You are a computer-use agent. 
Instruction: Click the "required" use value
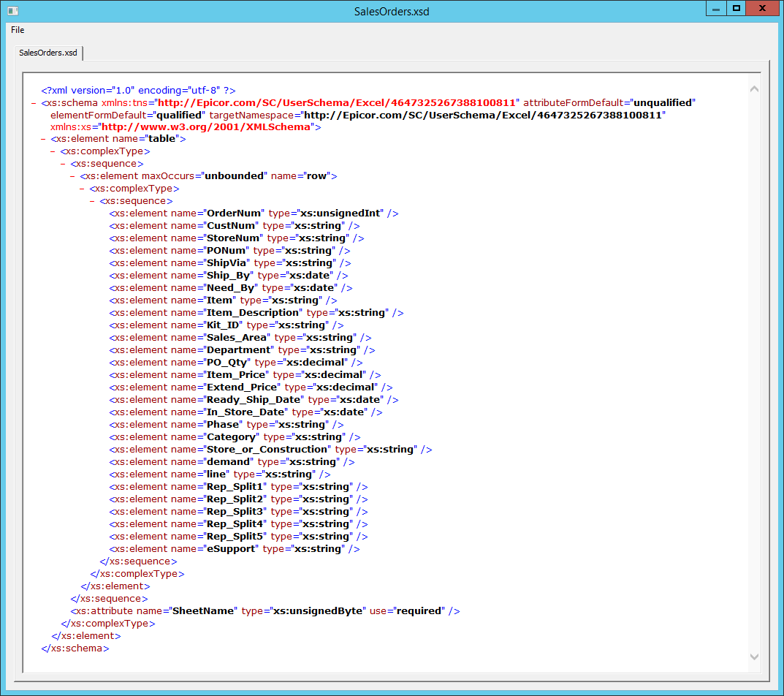[x=419, y=611]
